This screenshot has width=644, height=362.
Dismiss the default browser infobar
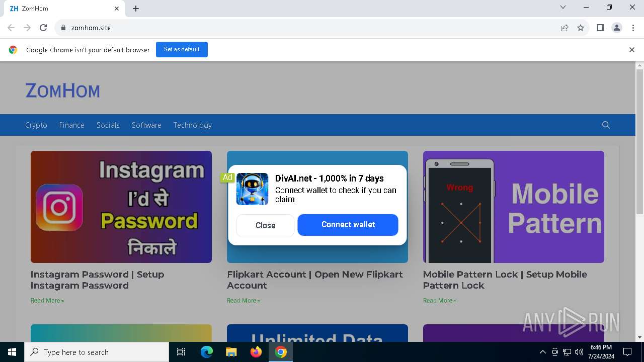click(632, 50)
